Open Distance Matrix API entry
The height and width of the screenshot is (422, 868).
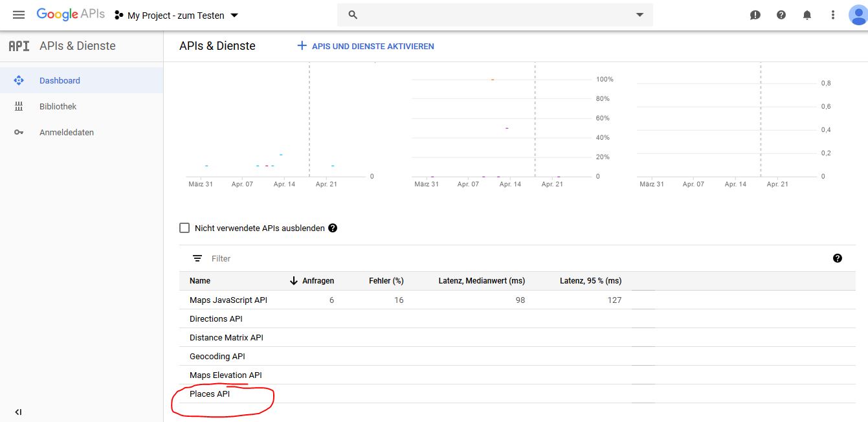pos(227,337)
